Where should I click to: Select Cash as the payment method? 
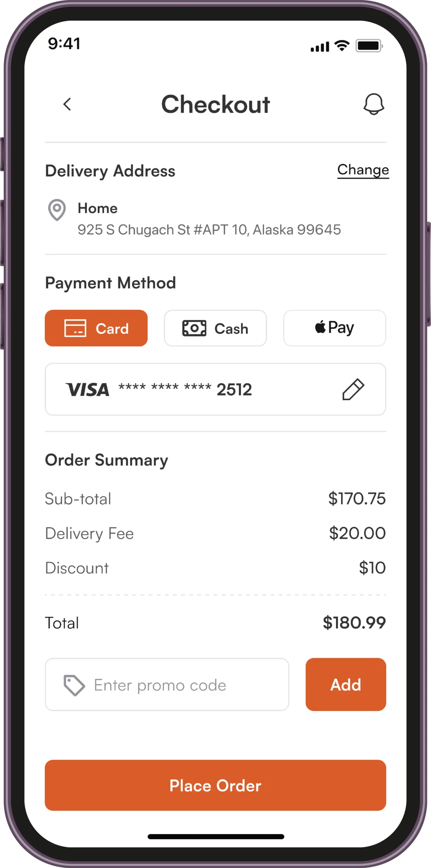[215, 328]
